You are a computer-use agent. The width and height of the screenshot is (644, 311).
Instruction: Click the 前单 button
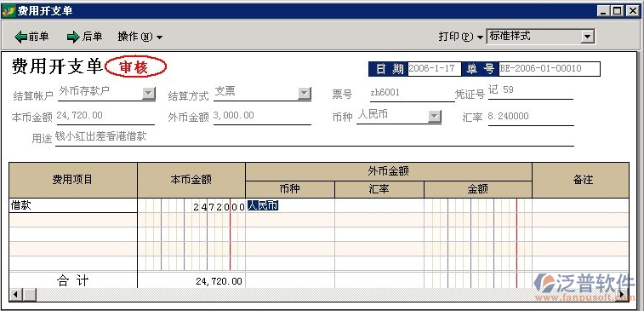[x=32, y=37]
